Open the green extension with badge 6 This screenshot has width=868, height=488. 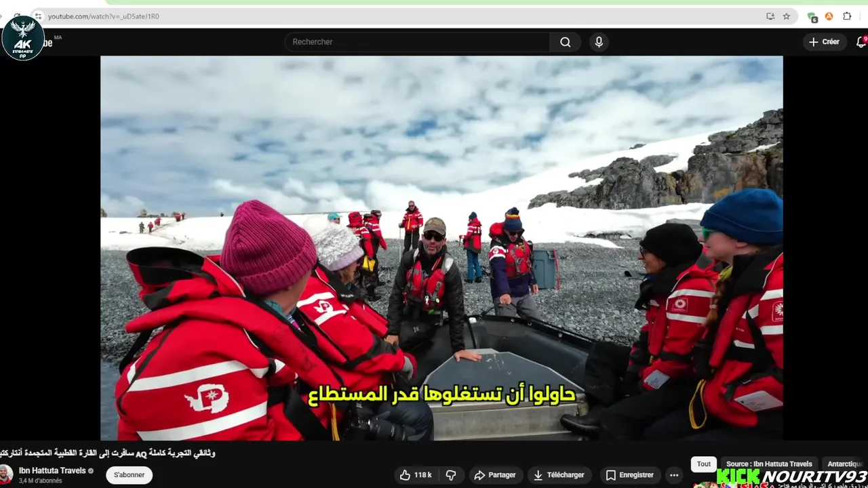pos(812,16)
